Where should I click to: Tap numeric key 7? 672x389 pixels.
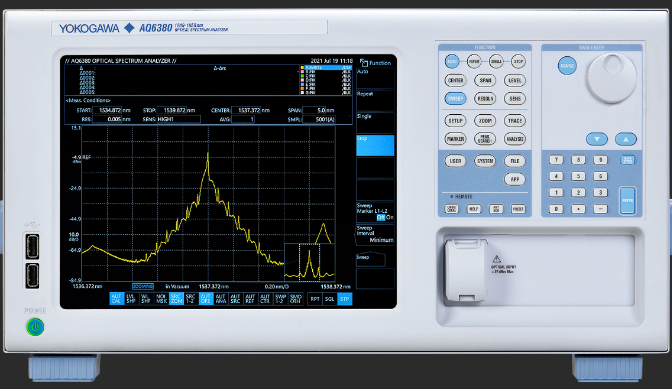[556, 160]
